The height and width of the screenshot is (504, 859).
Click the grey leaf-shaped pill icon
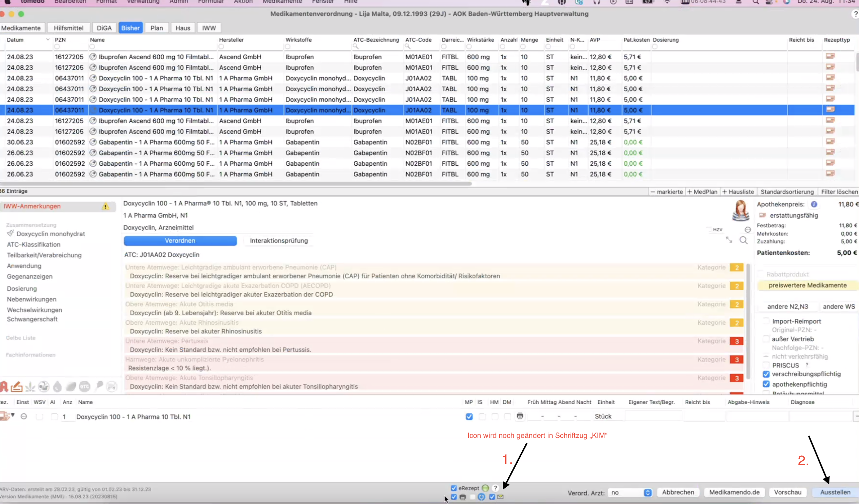71,387
